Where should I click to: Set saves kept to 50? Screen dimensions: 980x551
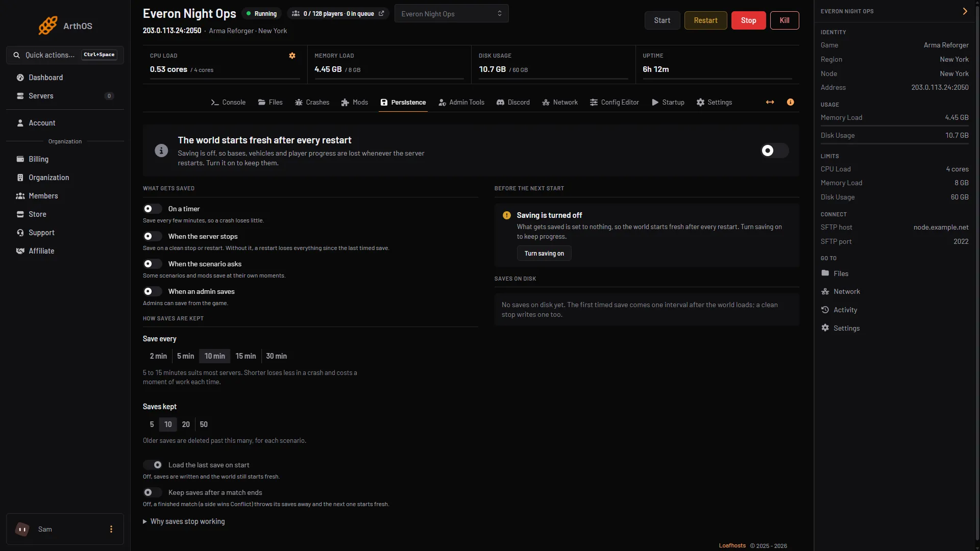(x=204, y=424)
